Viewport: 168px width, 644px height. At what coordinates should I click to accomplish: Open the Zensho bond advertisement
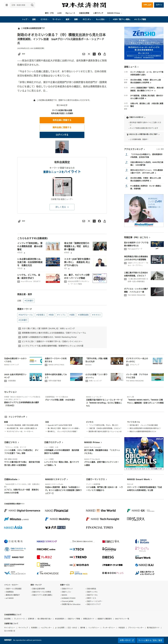tap(144, 43)
